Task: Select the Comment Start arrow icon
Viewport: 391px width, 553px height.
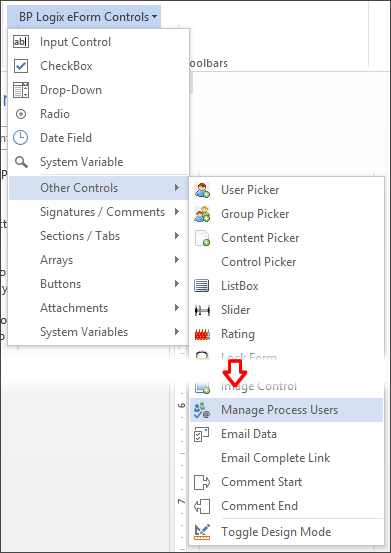Action: point(202,482)
